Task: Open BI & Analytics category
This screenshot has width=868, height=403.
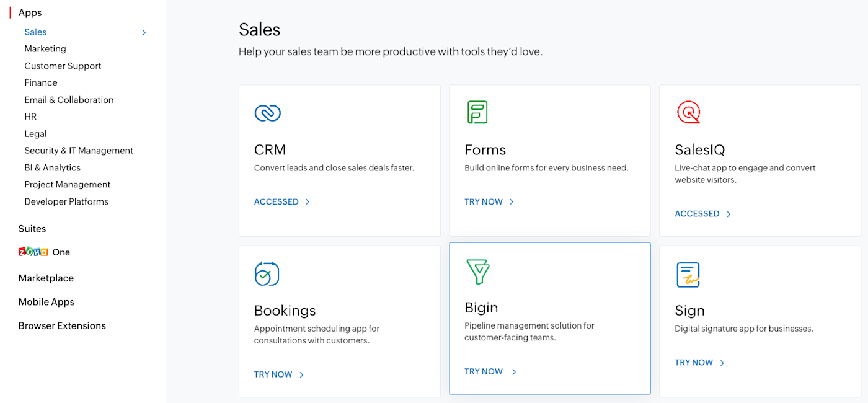Action: coord(53,168)
